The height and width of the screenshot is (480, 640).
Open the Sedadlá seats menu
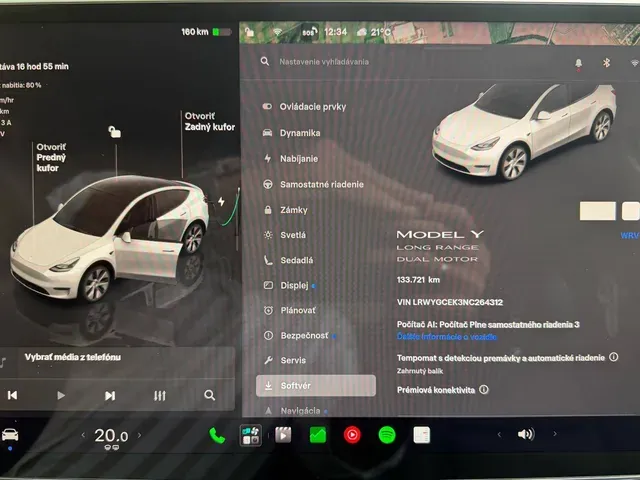pos(288,260)
